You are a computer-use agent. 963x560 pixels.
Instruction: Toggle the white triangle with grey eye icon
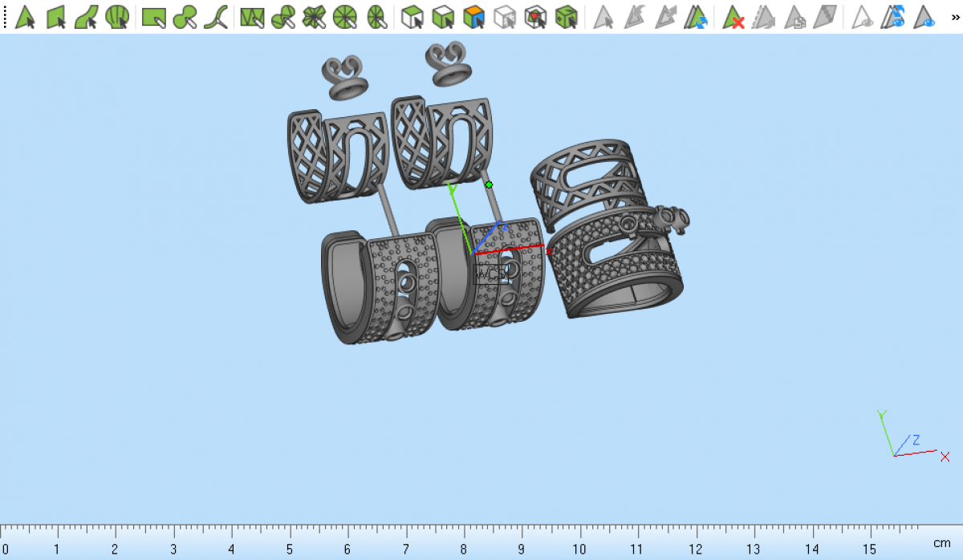(x=862, y=16)
